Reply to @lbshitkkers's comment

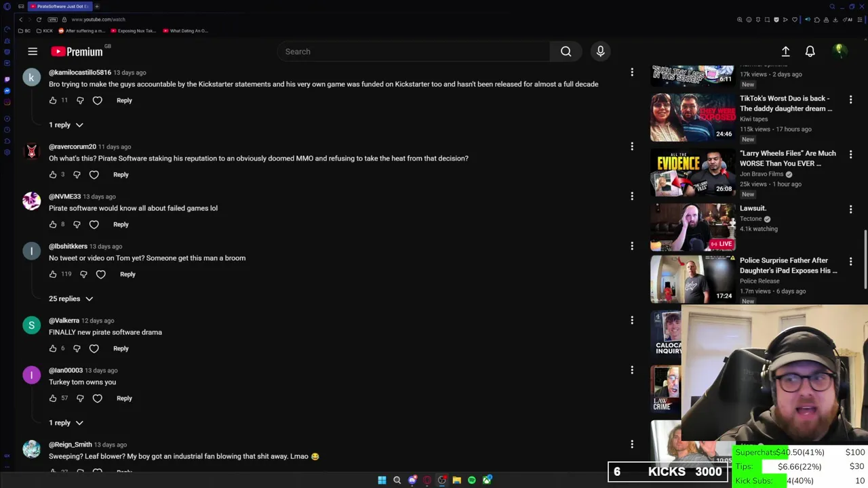[127, 274]
